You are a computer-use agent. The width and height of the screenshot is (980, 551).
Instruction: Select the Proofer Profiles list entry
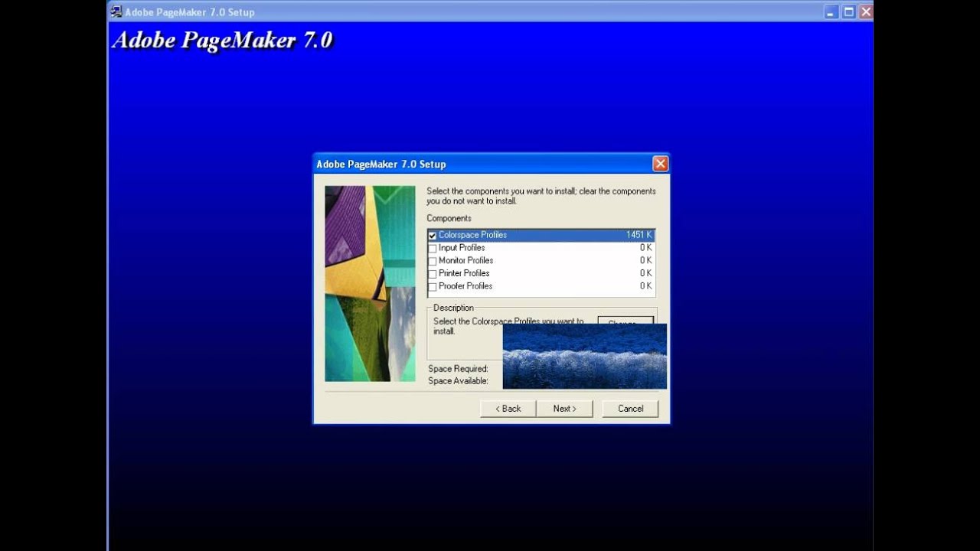click(x=465, y=286)
